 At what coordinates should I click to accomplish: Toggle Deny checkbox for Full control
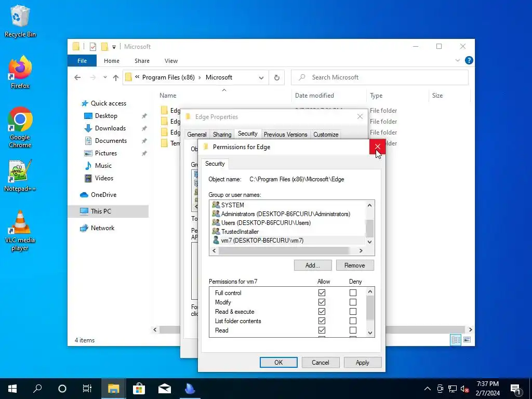353,292
